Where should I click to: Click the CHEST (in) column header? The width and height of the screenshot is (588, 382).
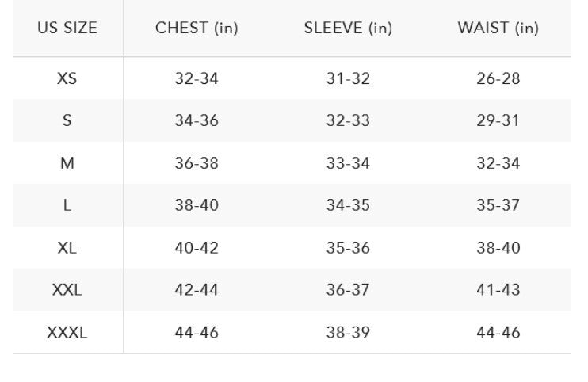pos(197,29)
